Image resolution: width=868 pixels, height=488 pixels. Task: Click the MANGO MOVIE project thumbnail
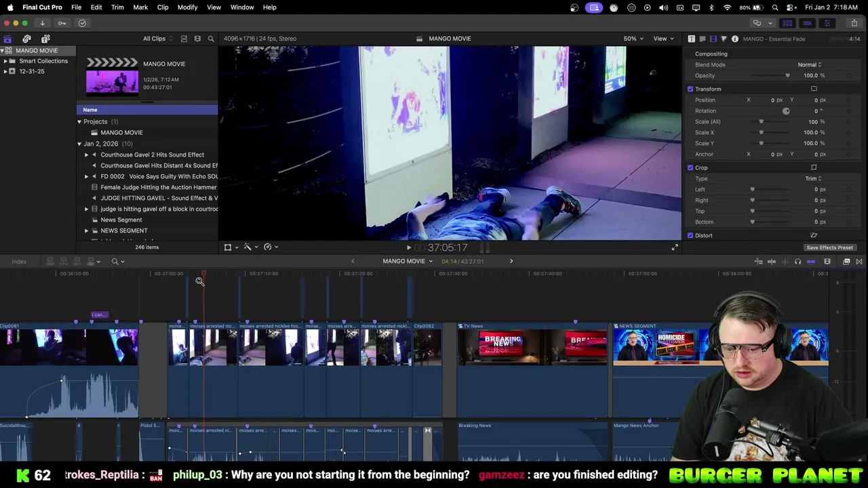[112, 82]
